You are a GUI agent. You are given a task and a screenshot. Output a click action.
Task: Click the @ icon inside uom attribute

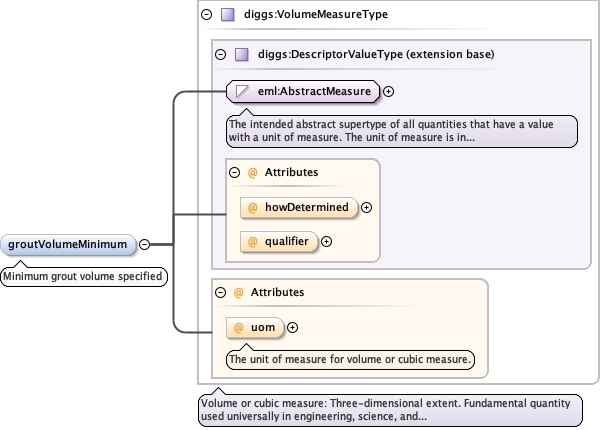[238, 327]
